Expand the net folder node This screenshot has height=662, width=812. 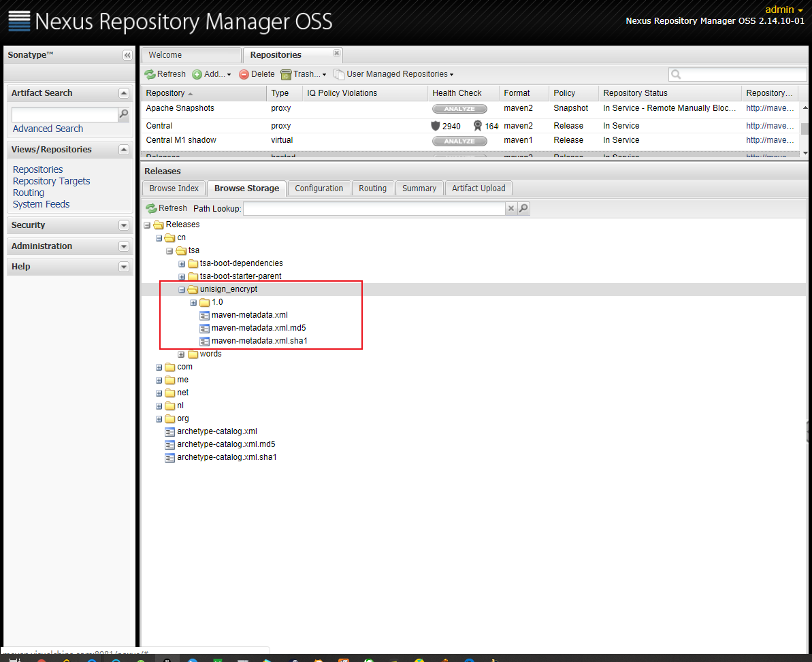click(159, 393)
